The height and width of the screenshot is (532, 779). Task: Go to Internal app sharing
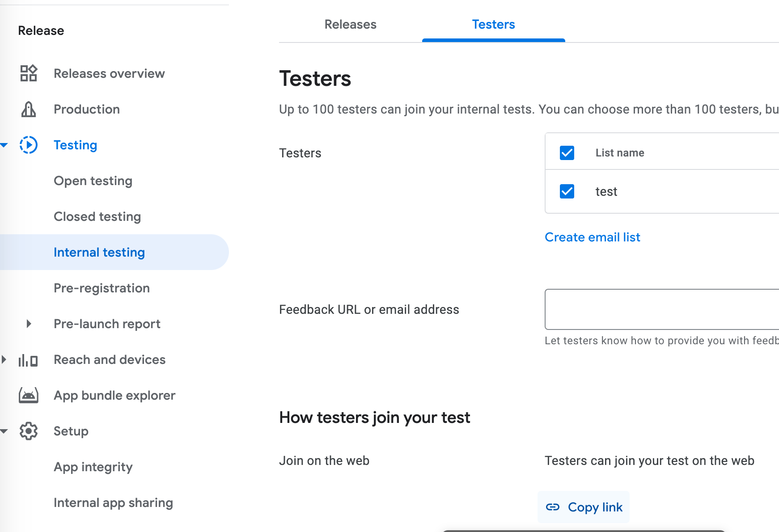pyautogui.click(x=113, y=502)
